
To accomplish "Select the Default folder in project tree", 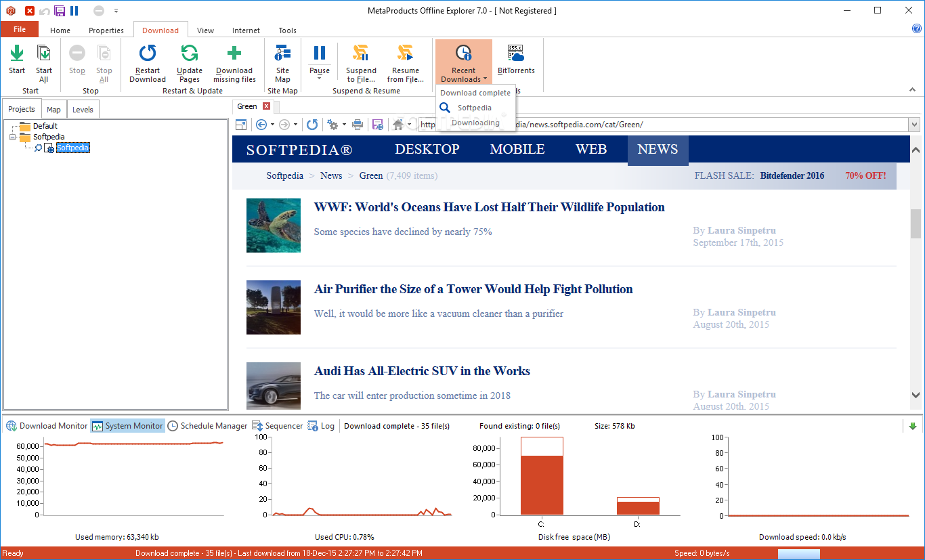I will (45, 126).
